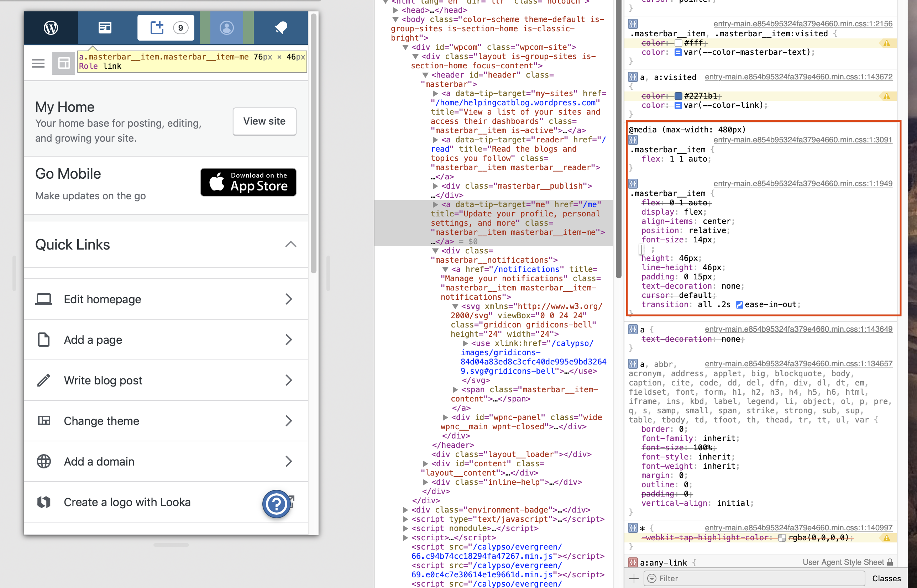Image resolution: width=917 pixels, height=588 pixels.
Task: Click the View site button
Action: click(264, 121)
